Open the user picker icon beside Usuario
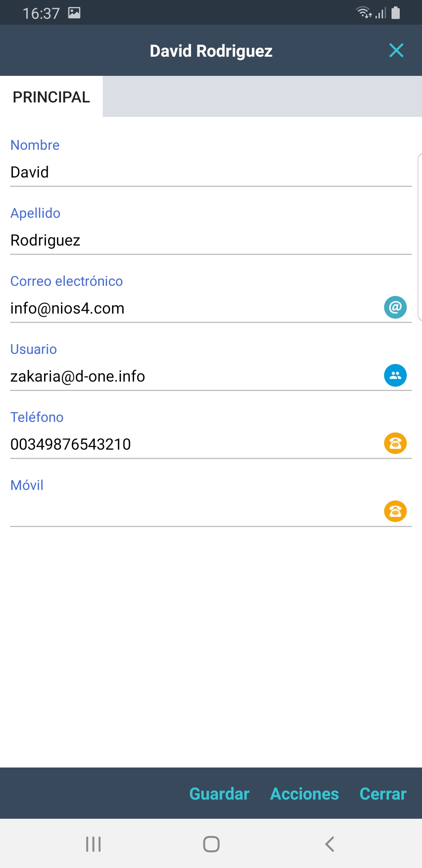 (395, 375)
